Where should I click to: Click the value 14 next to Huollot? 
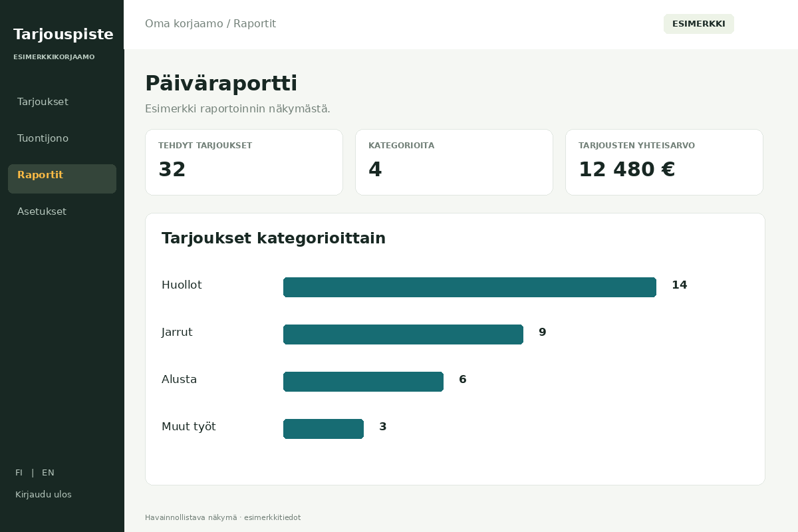tap(679, 285)
